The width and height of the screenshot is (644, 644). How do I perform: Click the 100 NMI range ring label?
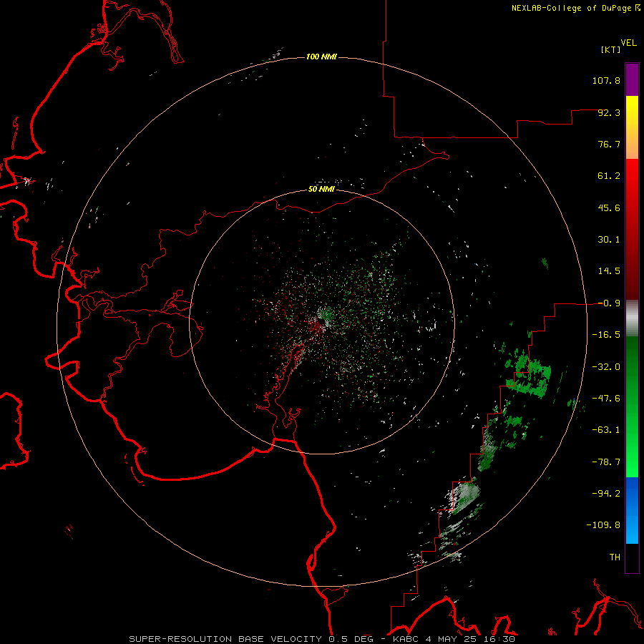click(321, 57)
